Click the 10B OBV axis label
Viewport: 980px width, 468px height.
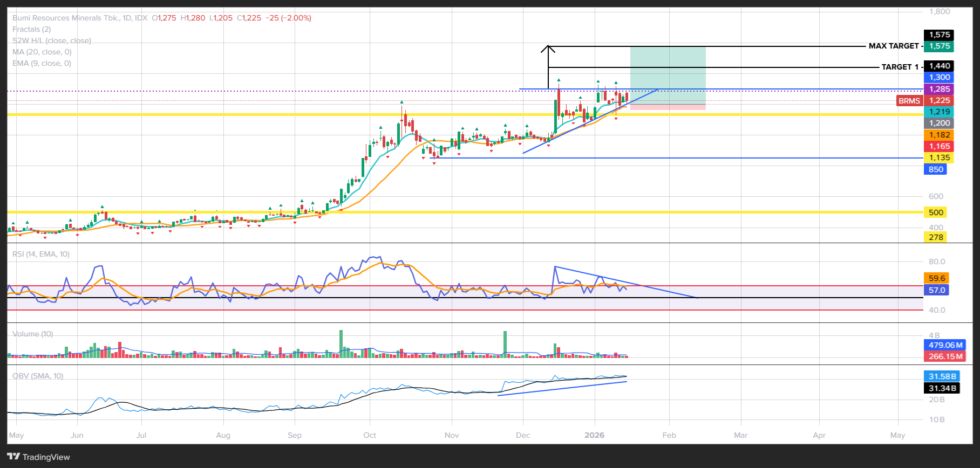936,419
